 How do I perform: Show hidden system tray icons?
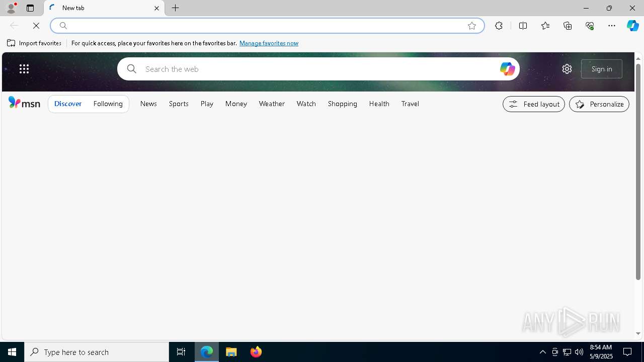point(542,352)
